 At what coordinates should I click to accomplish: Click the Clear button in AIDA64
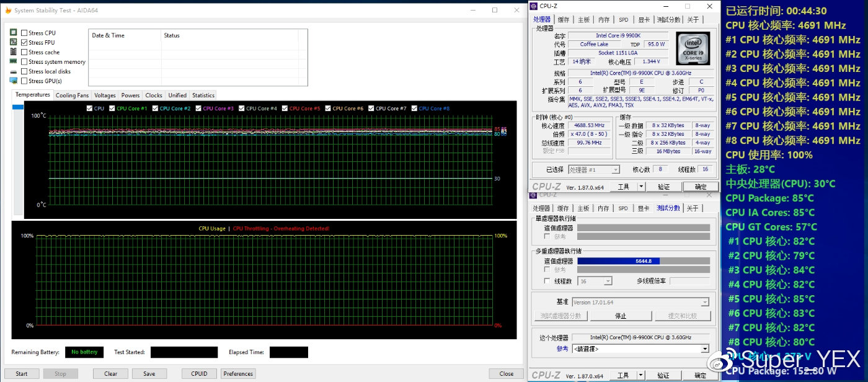click(x=111, y=374)
